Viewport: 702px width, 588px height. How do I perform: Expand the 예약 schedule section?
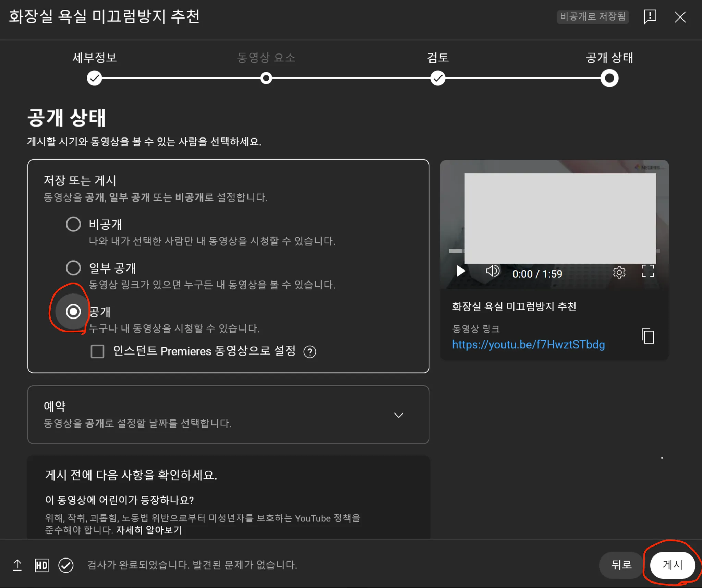[x=398, y=415]
